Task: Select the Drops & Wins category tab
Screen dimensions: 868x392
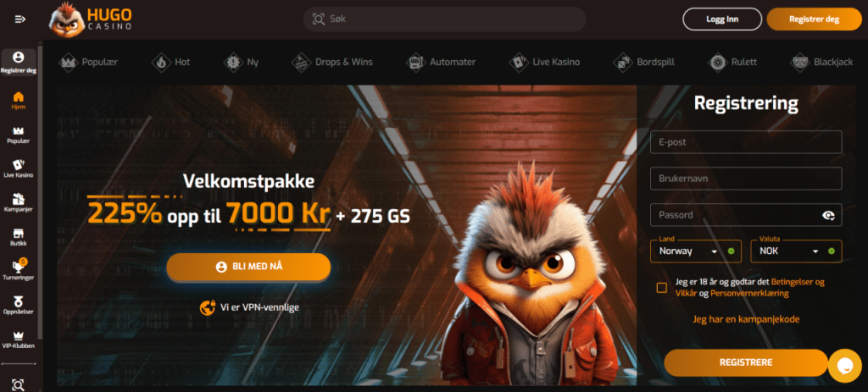Action: (332, 62)
